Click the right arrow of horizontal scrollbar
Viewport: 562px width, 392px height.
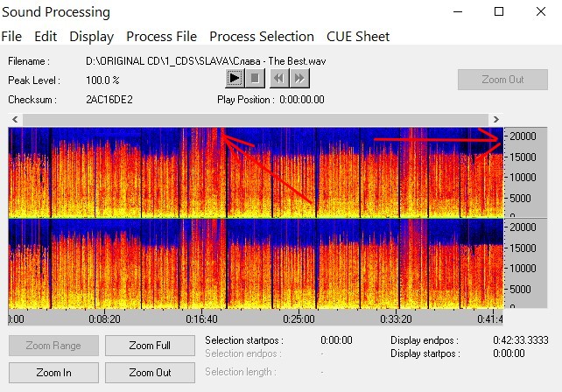tap(496, 119)
